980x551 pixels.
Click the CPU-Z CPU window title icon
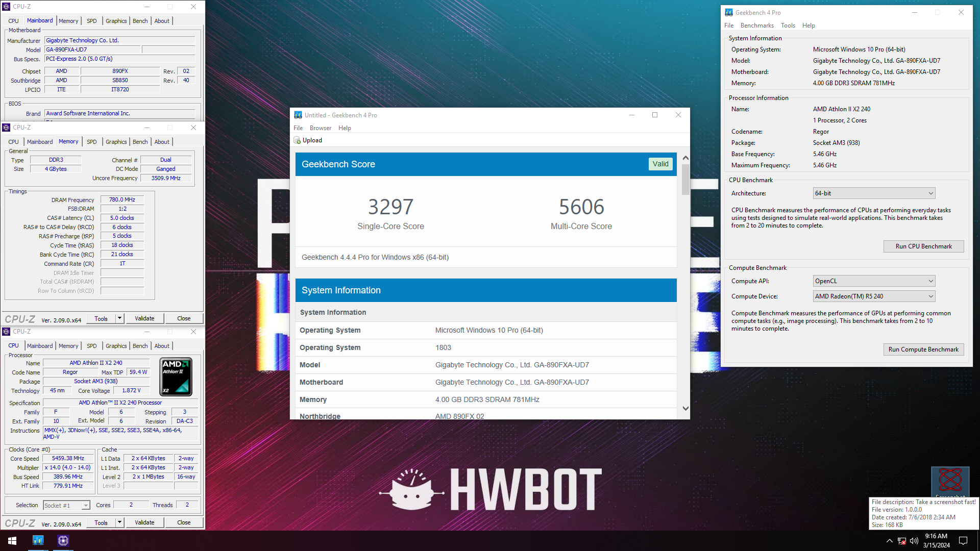(x=6, y=332)
